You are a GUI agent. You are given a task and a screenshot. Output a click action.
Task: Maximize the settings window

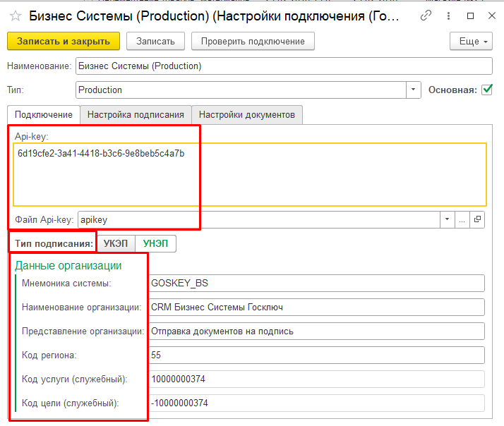(x=470, y=16)
